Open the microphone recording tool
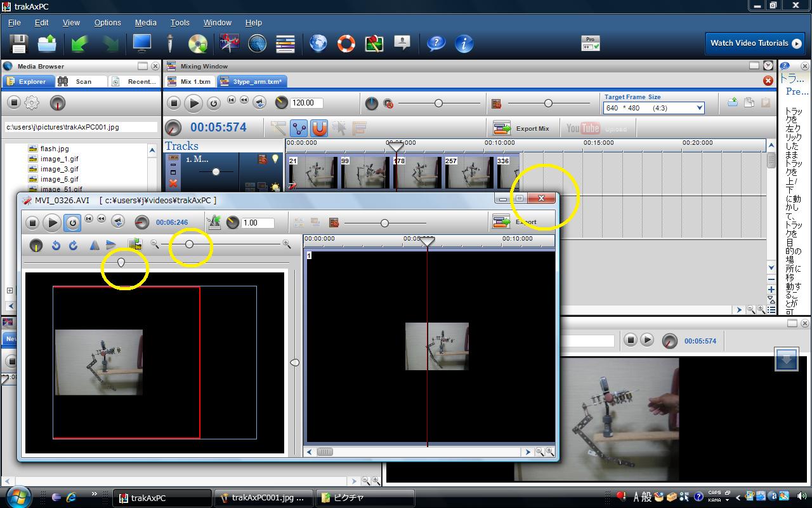Image resolution: width=812 pixels, height=508 pixels. pos(169,43)
